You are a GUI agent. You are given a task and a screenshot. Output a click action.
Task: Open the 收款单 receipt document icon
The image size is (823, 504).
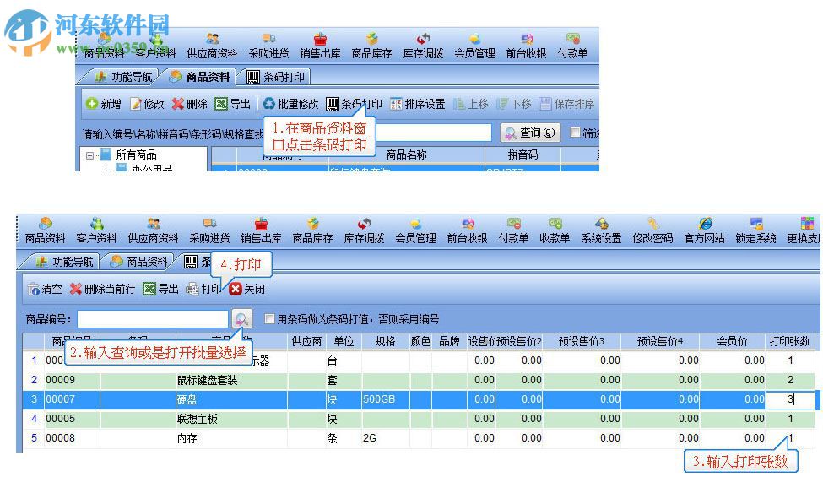pos(555,228)
